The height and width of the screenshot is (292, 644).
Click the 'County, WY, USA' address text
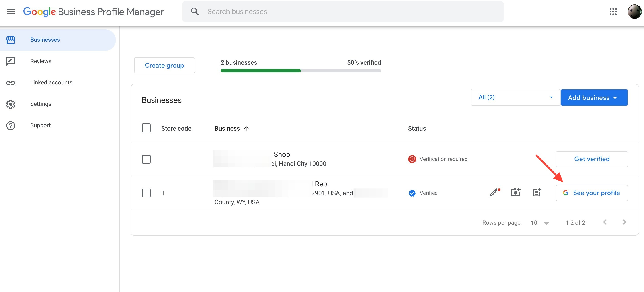coord(237,202)
